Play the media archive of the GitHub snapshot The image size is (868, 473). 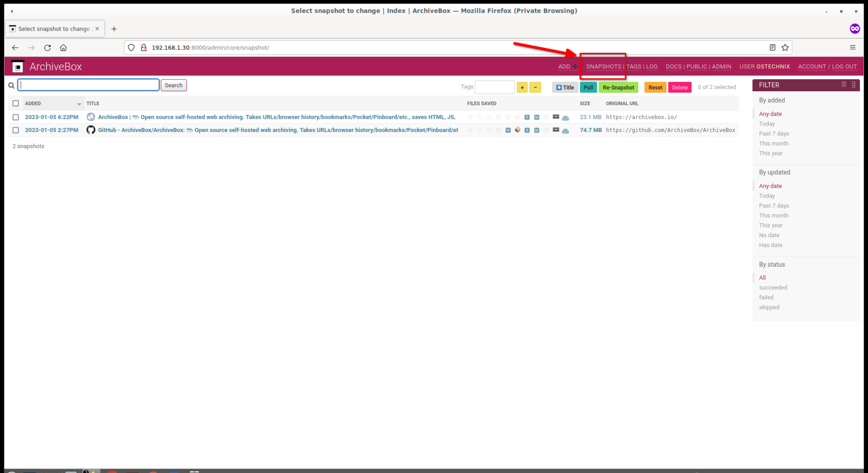click(x=556, y=130)
